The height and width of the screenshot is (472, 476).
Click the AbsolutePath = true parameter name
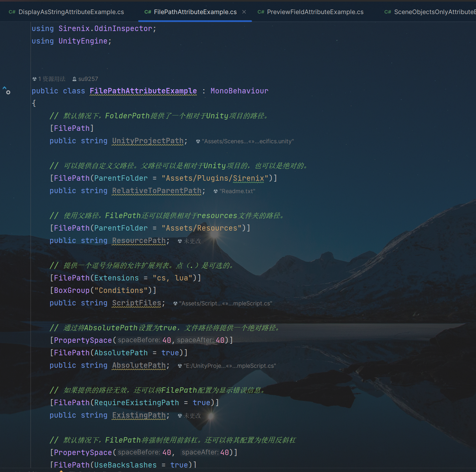tap(121, 353)
